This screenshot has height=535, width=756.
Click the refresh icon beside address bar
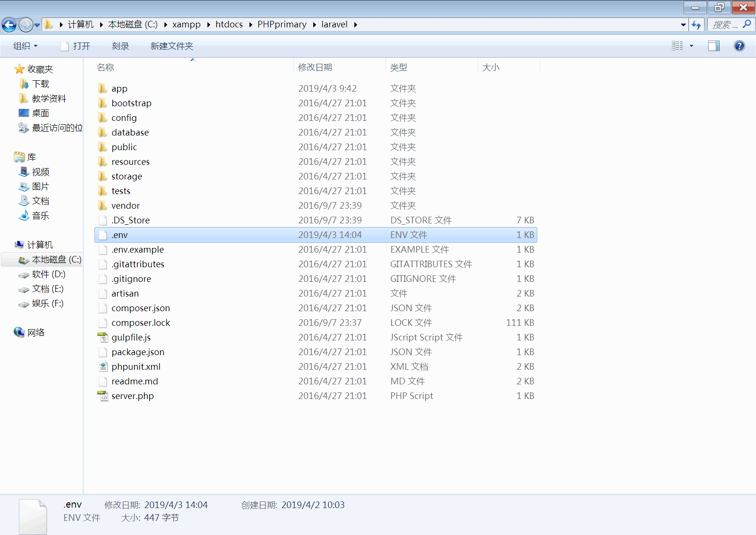click(696, 25)
